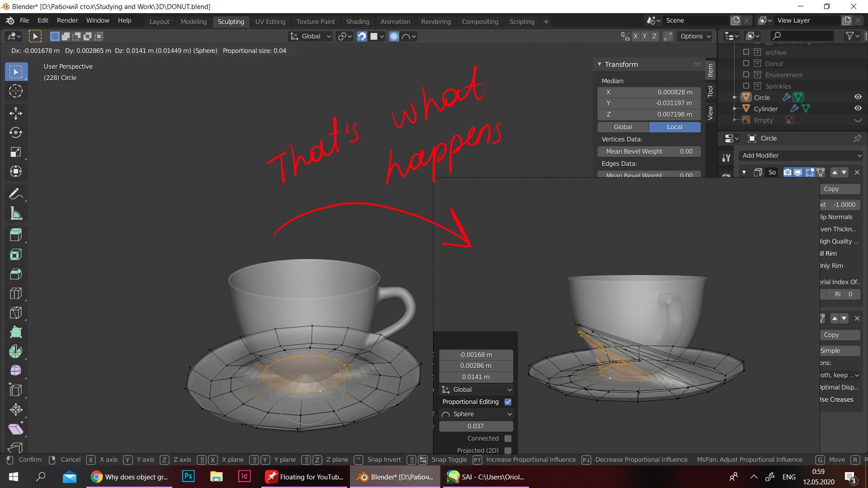This screenshot has width=868, height=488.
Task: Select the Rotate tool
Action: tap(16, 132)
